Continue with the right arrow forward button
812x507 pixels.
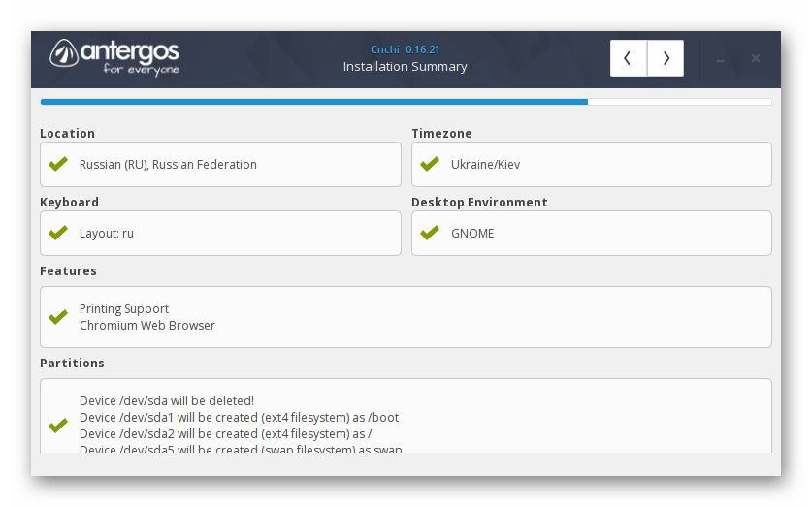[666, 58]
